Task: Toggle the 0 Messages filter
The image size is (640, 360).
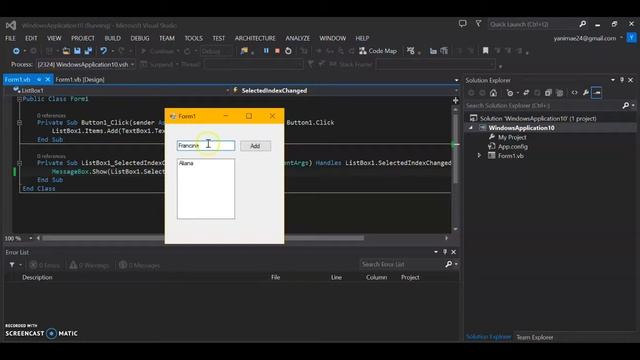Action: pos(139,265)
